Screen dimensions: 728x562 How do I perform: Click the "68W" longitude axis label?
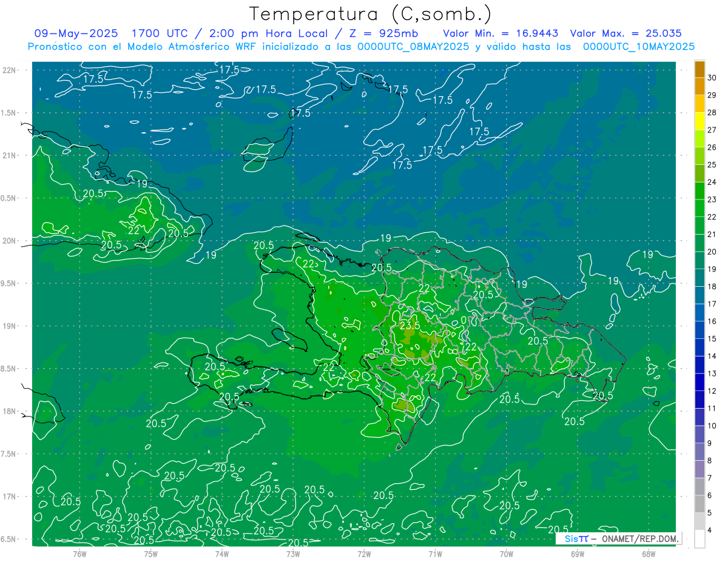[x=649, y=554]
